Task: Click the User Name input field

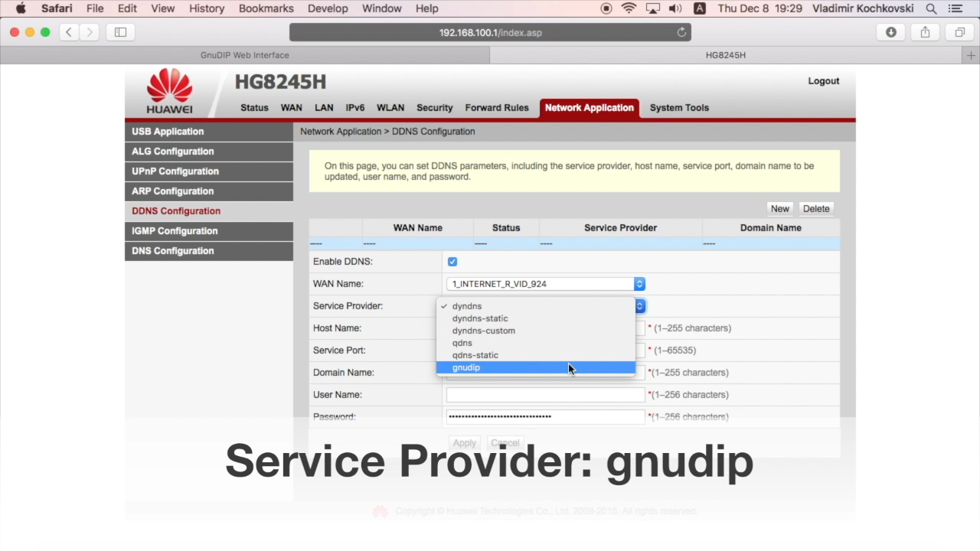Action: [546, 395]
